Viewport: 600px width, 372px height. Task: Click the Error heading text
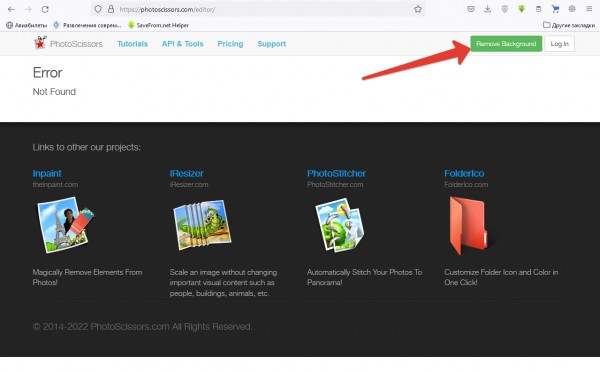pyautogui.click(x=47, y=73)
